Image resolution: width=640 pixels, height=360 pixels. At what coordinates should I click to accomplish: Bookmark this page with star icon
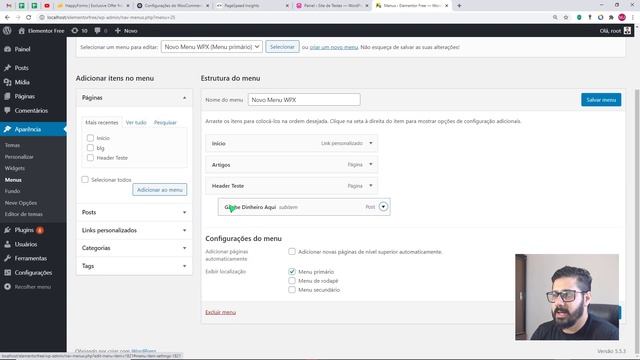point(566,18)
